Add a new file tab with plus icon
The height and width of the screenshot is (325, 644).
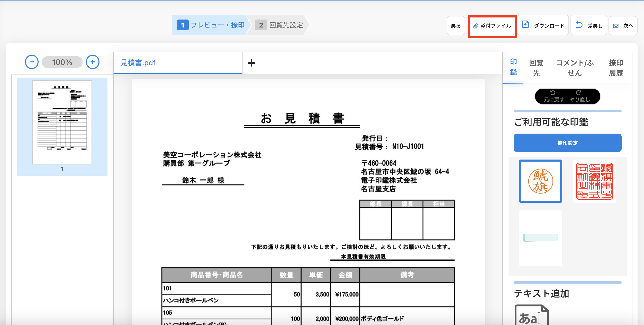click(x=251, y=63)
